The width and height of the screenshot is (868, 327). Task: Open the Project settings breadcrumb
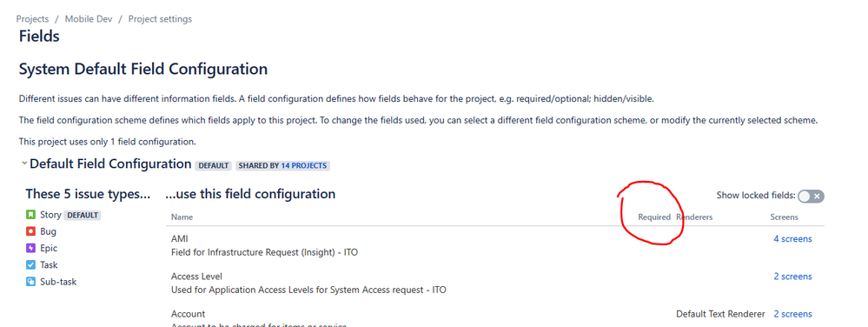pyautogui.click(x=160, y=19)
